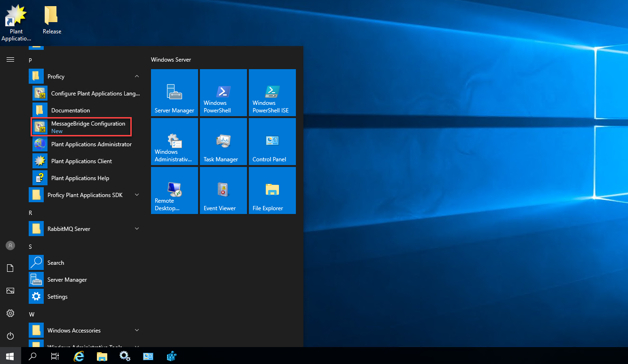Start Plant Applications Administrator

tap(86, 144)
